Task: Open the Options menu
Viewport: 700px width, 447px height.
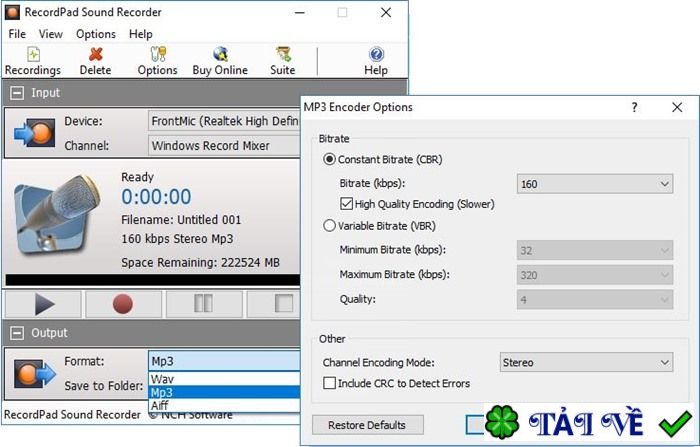Action: (x=96, y=34)
